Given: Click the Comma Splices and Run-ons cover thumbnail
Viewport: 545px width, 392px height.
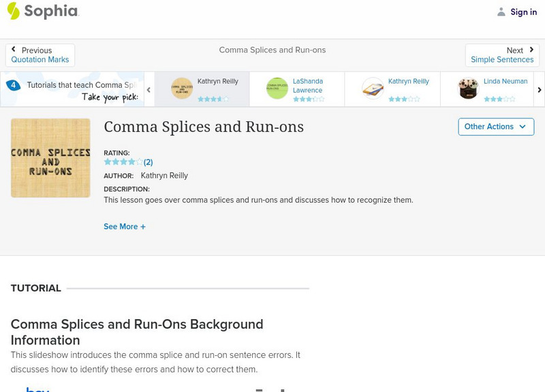Looking at the screenshot, I should (x=50, y=158).
